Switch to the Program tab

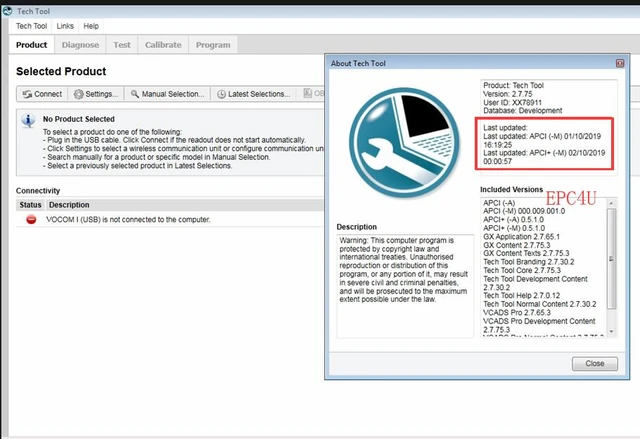[213, 45]
